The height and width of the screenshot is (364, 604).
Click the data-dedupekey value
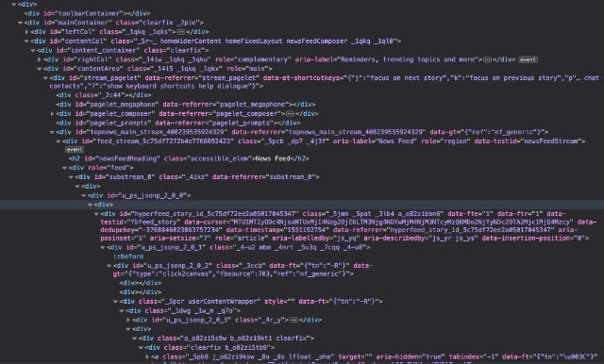182,230
